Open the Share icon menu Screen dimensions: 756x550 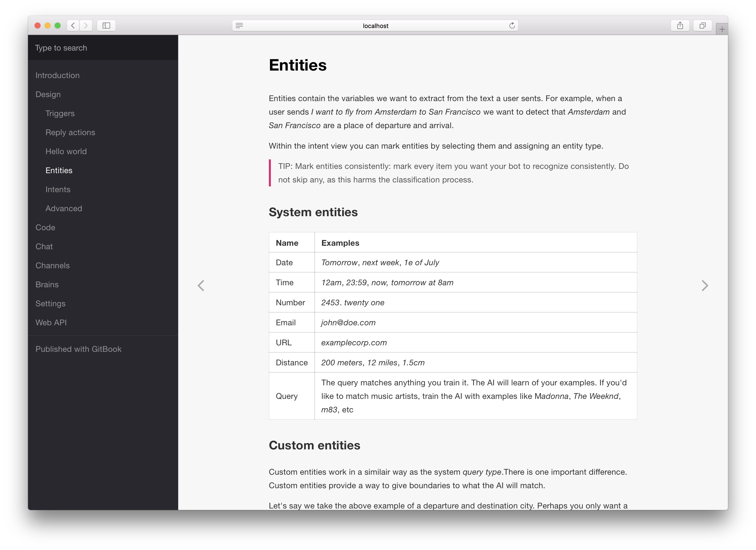pyautogui.click(x=680, y=26)
